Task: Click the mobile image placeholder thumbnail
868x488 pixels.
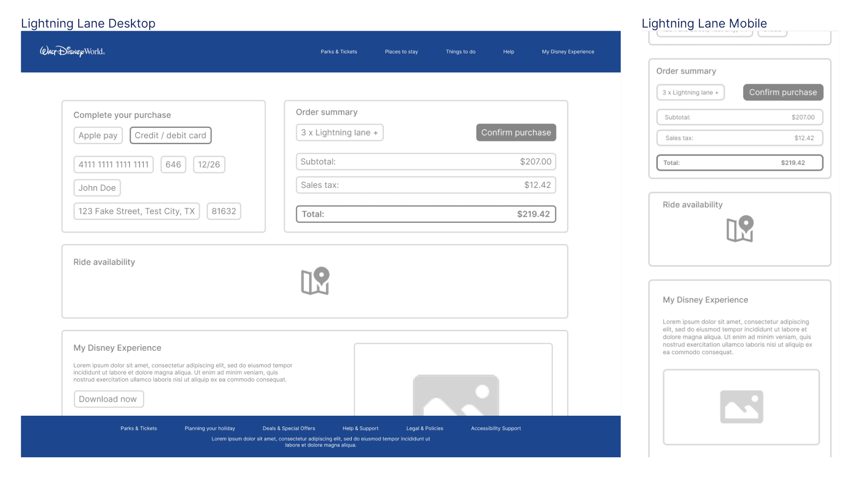Action: [x=741, y=407]
